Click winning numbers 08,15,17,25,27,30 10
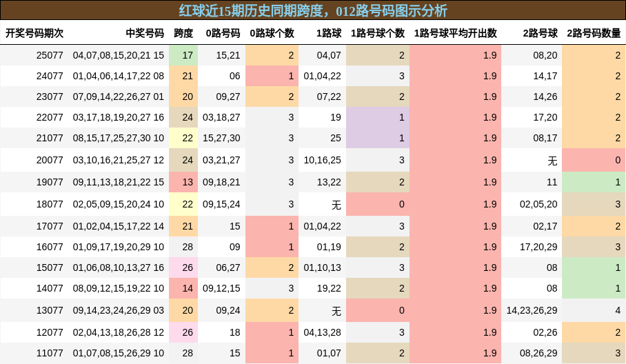This screenshot has height=364, width=626. (118, 138)
